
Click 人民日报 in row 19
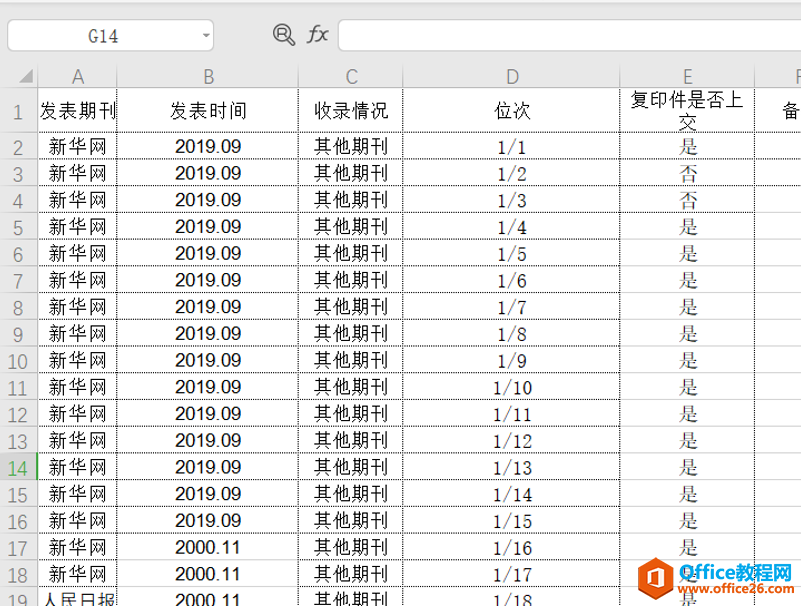coord(79,598)
